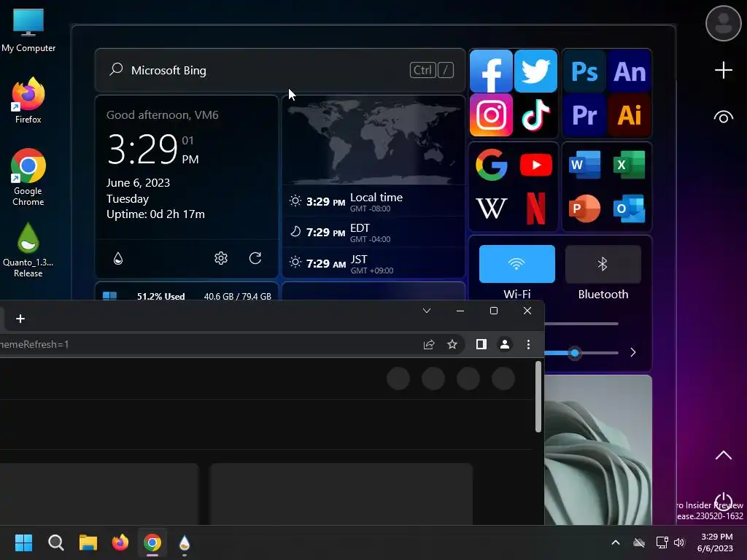Screen dimensions: 747x560
Task: Click the '51.2% Used' disk text
Action: (x=160, y=296)
